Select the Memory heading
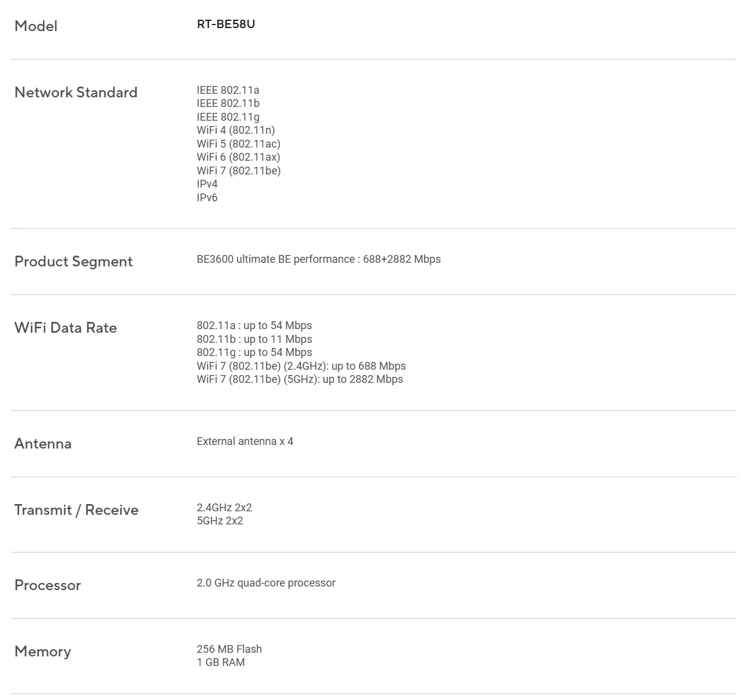 click(42, 651)
